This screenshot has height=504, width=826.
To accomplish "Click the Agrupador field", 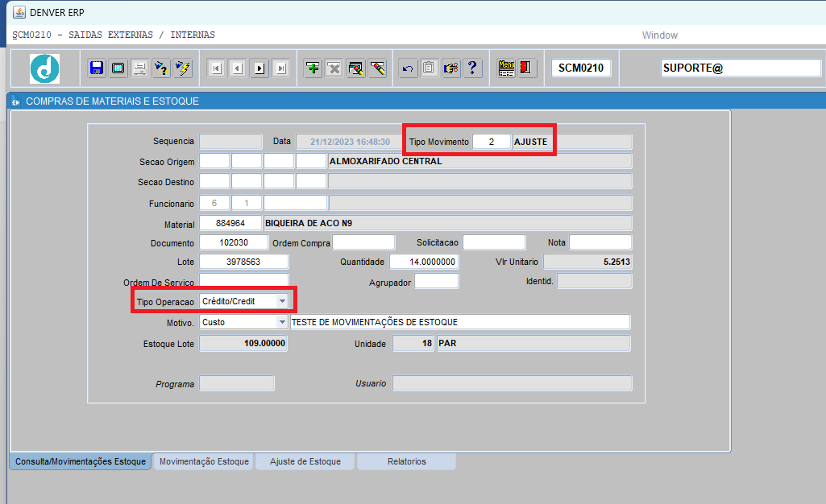I will pyautogui.click(x=437, y=282).
